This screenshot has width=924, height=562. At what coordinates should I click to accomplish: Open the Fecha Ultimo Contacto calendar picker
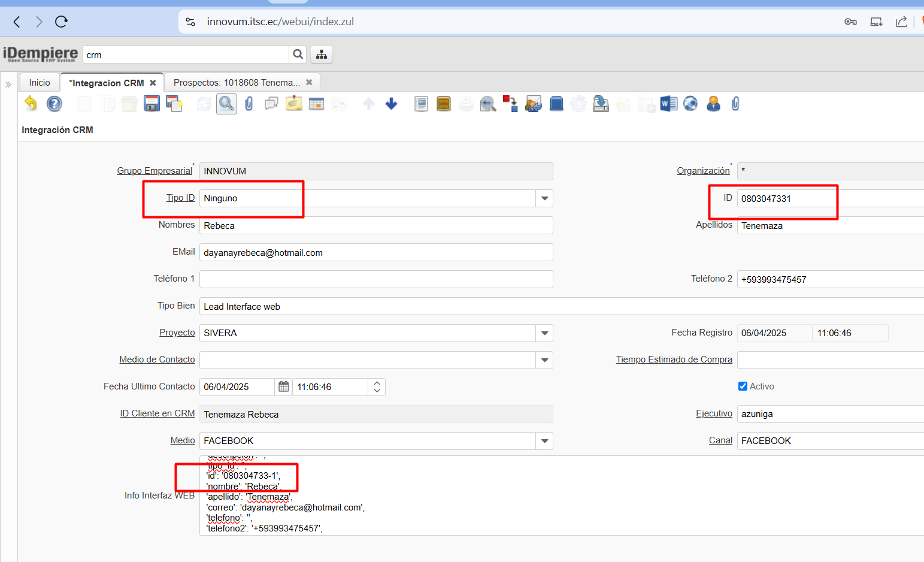(x=284, y=387)
